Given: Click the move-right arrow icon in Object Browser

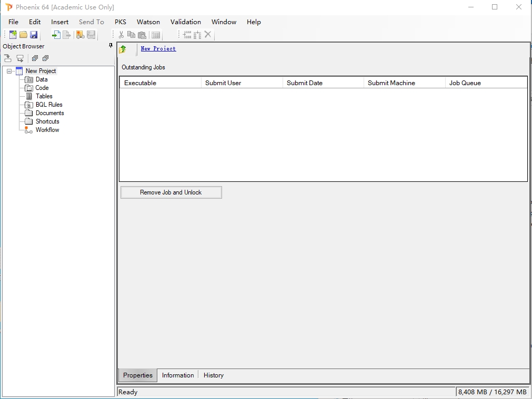Looking at the screenshot, I should (20, 58).
